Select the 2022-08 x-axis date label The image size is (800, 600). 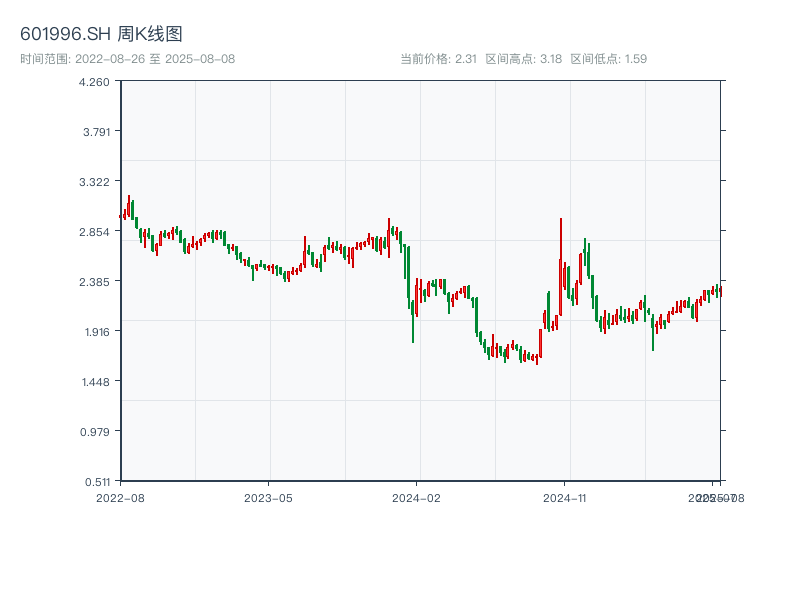coord(120,497)
